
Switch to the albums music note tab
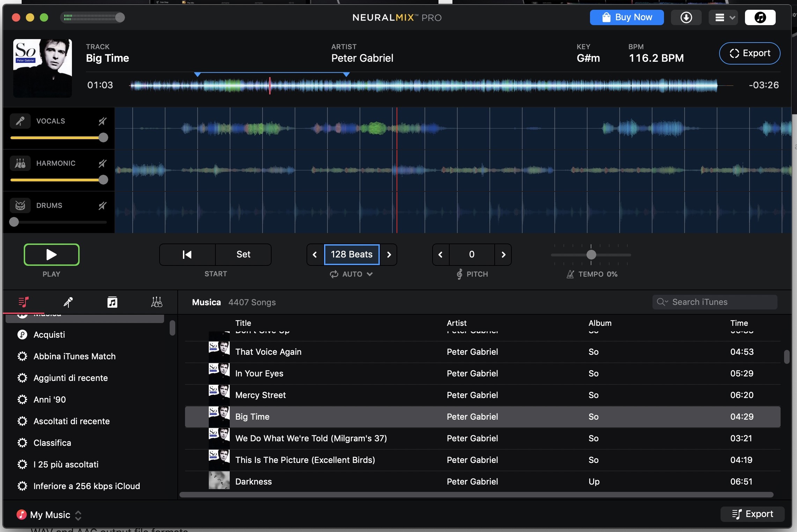point(112,302)
